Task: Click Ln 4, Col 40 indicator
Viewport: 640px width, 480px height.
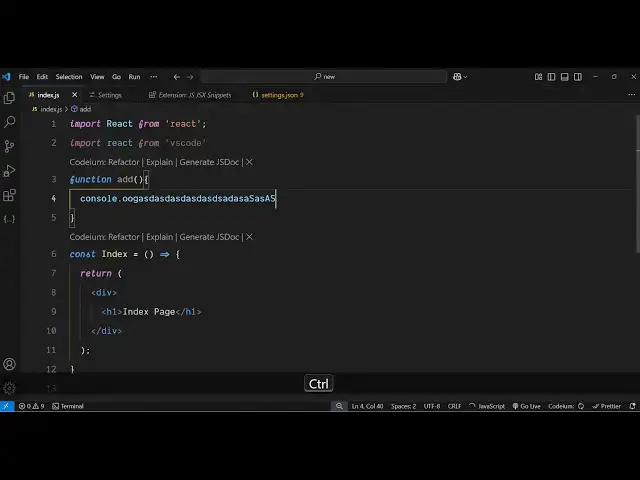Action: tap(367, 406)
